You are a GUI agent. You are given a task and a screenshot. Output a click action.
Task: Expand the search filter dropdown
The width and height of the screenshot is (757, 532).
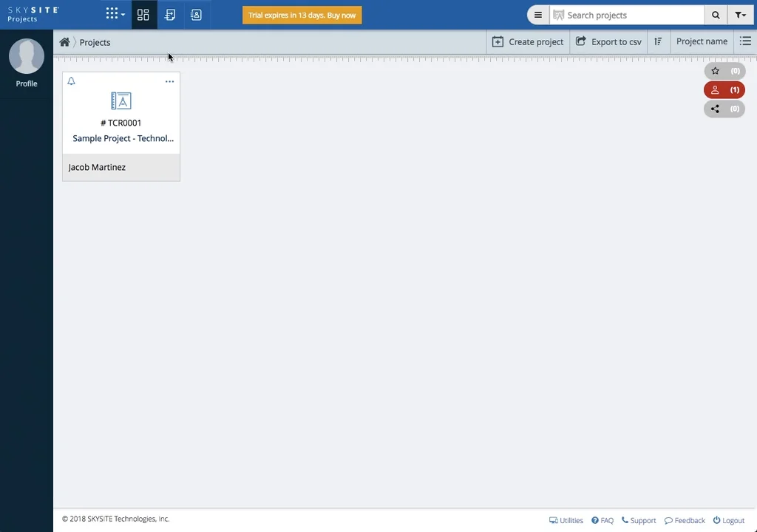point(740,15)
